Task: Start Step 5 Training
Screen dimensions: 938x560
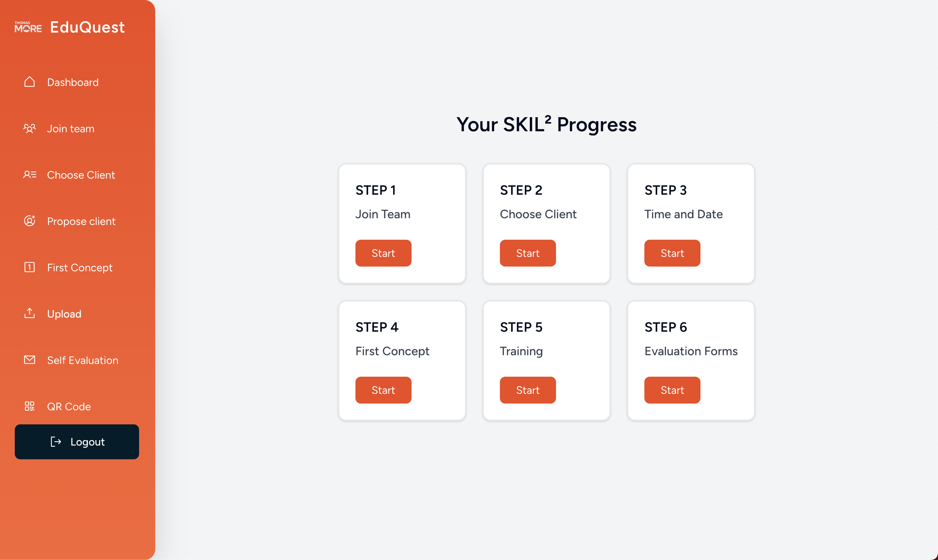Action: 527,390
